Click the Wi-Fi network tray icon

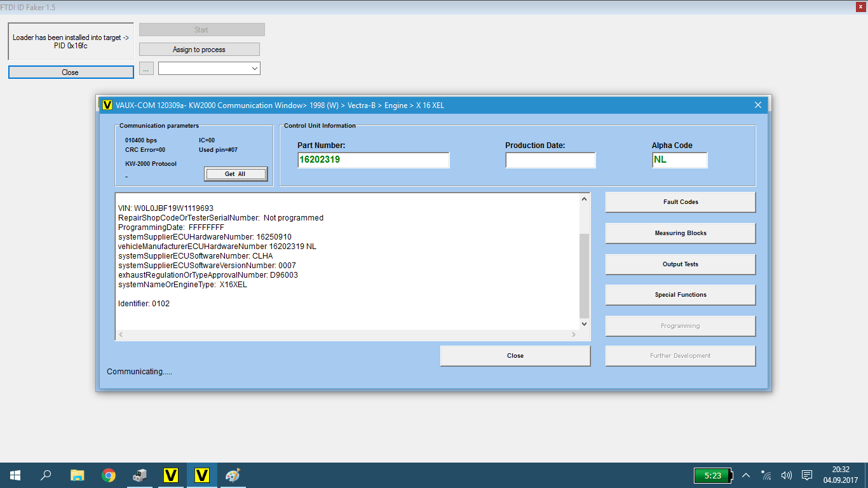tap(766, 475)
